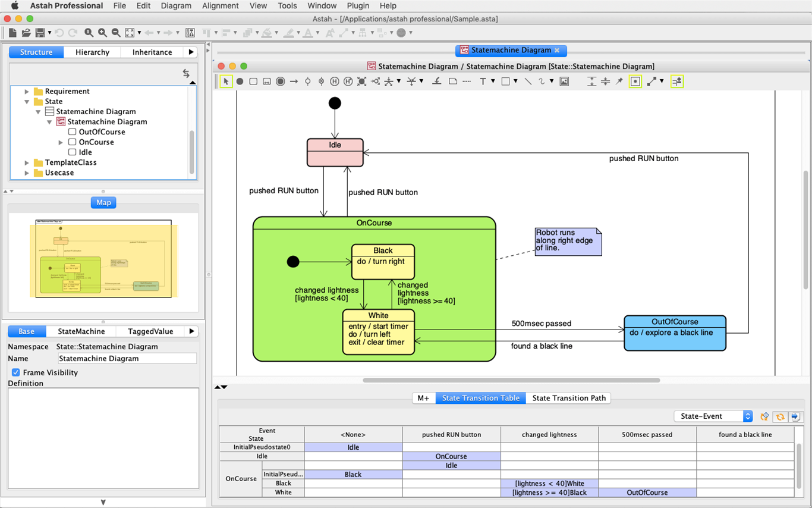Pick the Note tool
This screenshot has height=508, width=812.
tap(453, 81)
